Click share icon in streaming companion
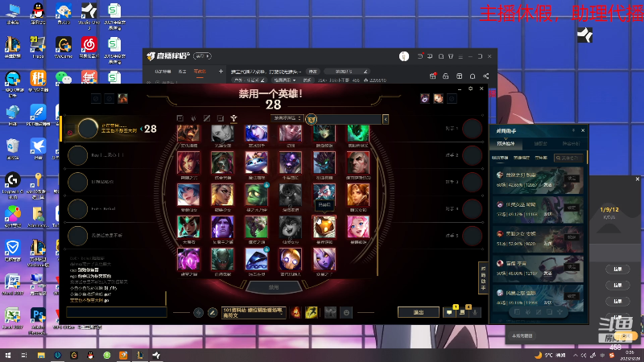644x362 pixels. pos(486,76)
